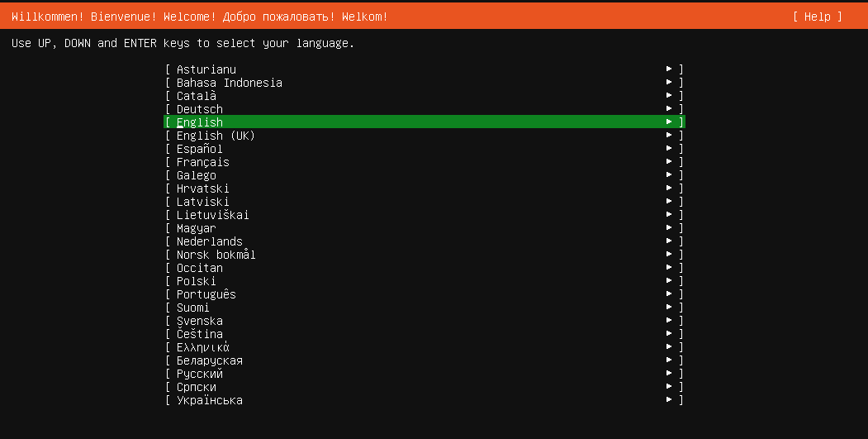This screenshot has width=868, height=439.
Task: Choose Norsk bokmål language
Action: pos(425,255)
